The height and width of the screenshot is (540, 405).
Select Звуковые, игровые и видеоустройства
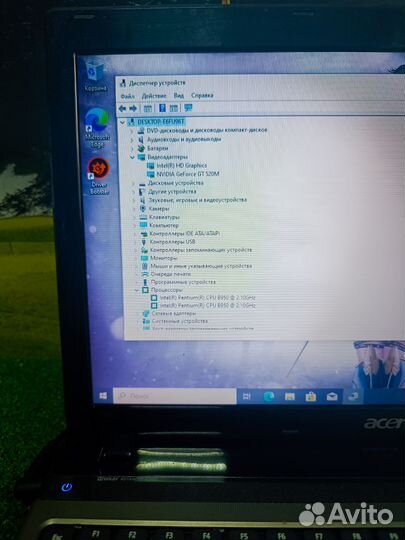(198, 200)
